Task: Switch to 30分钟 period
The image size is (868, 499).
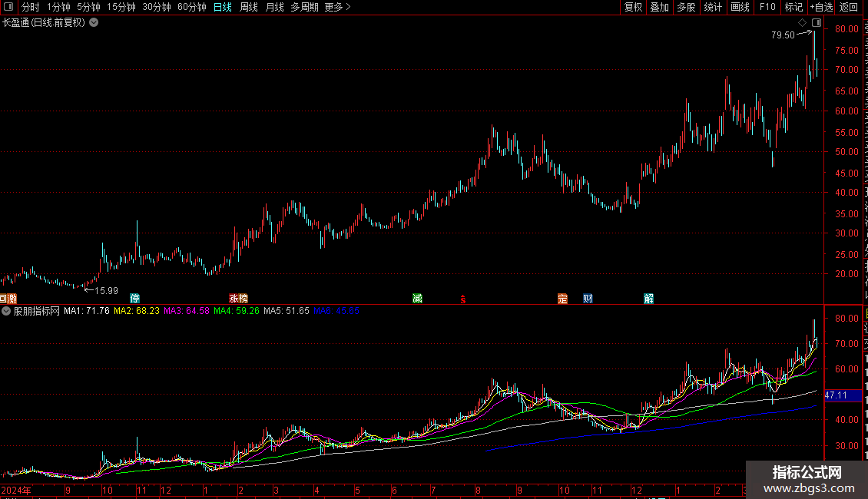Action: coord(157,7)
